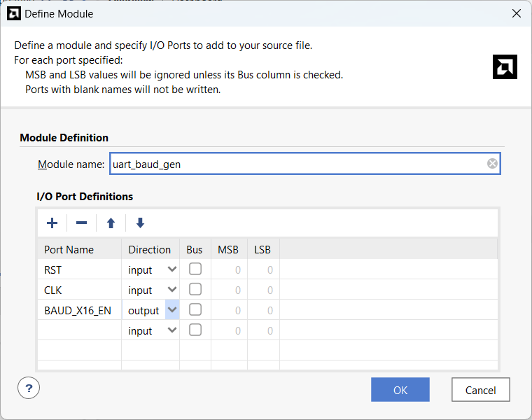
Task: Clear the Module name field with the X icon
Action: pos(492,164)
